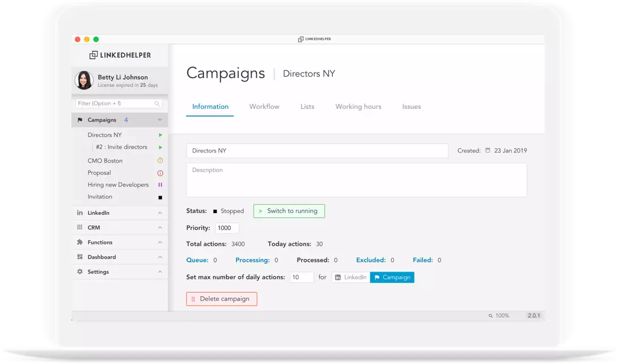This screenshot has height=364, width=618.
Task: Click the black stopped icon beside Invitation
Action: (160, 196)
